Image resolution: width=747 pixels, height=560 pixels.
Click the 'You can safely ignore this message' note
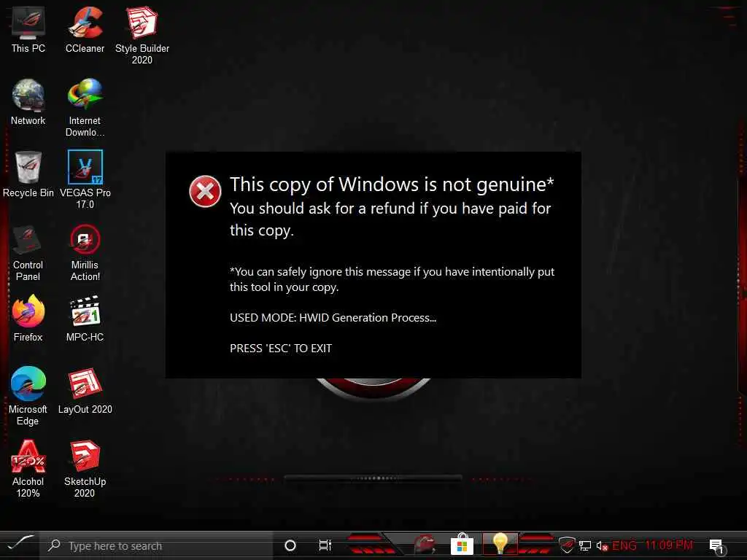coord(392,279)
